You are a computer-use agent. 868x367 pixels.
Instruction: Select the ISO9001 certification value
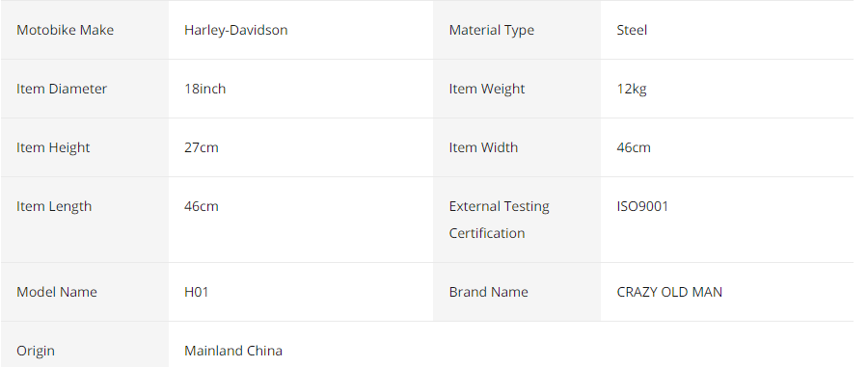(x=642, y=207)
